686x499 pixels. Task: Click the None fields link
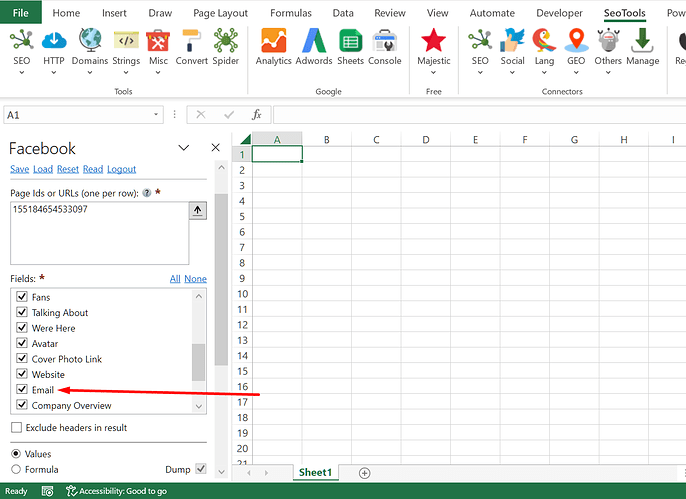click(x=196, y=279)
